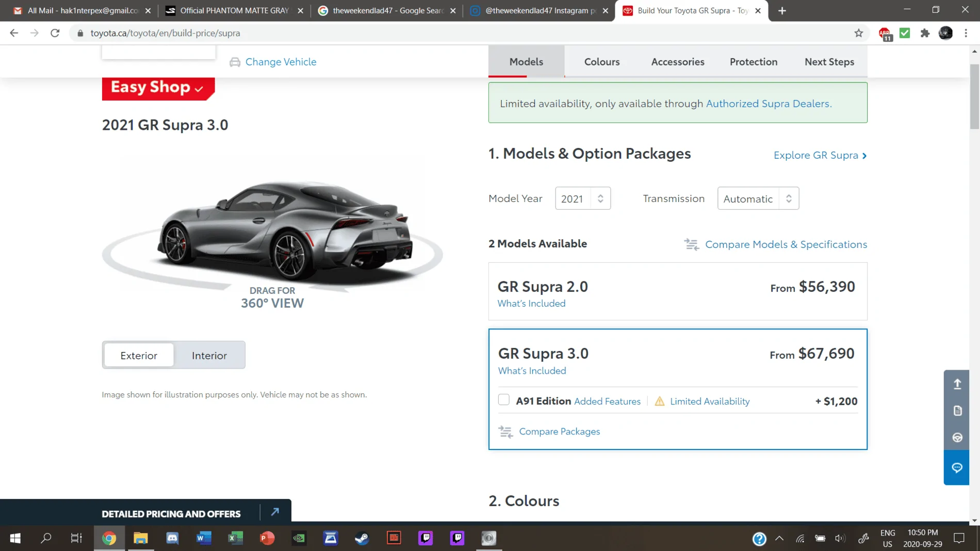View What's Included for GR Supra 2.0
Viewport: 980px width, 551px height.
click(x=531, y=304)
